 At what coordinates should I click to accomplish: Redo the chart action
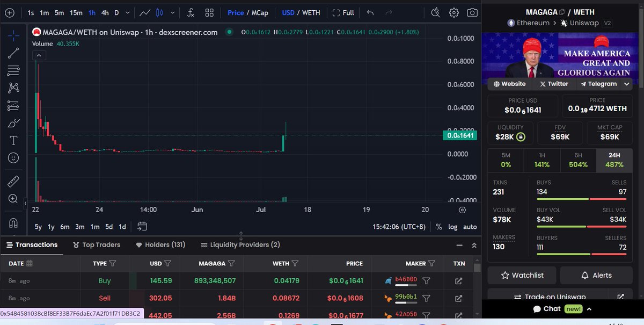tap(389, 12)
